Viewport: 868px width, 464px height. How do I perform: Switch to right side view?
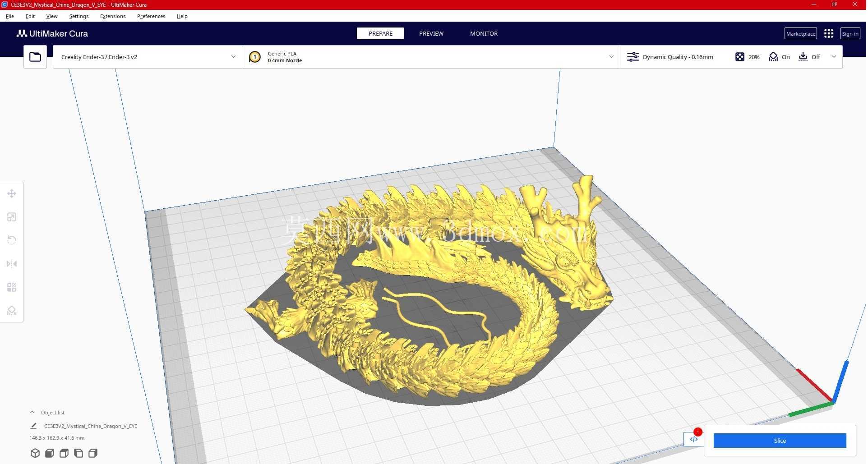pyautogui.click(x=93, y=453)
